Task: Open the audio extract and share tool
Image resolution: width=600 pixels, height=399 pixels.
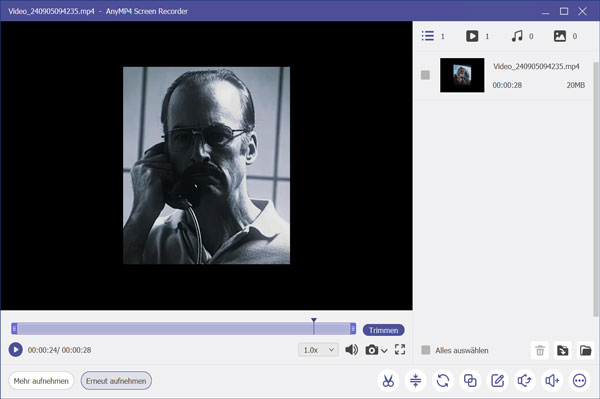Action: (525, 381)
